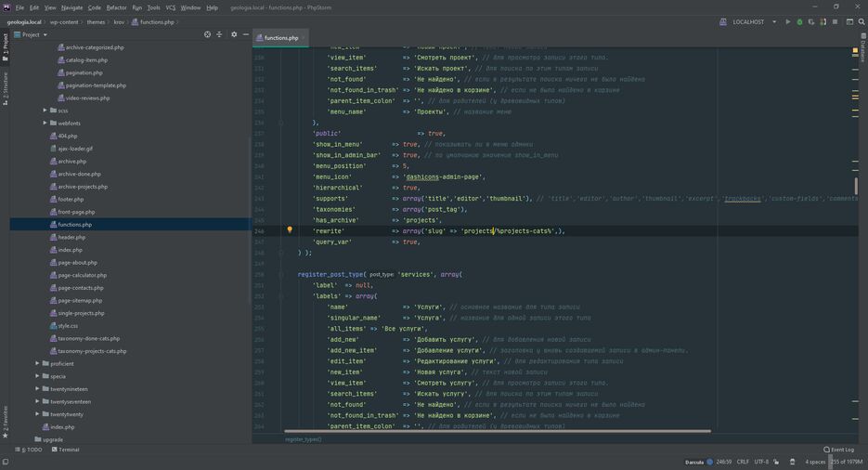Select front-page.php file
The image size is (868, 470).
[76, 212]
